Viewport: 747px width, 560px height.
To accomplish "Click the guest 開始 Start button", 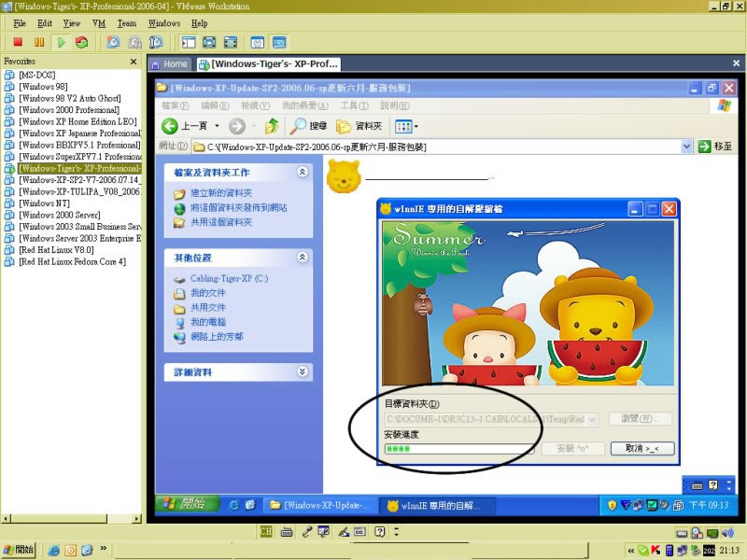I will [187, 504].
